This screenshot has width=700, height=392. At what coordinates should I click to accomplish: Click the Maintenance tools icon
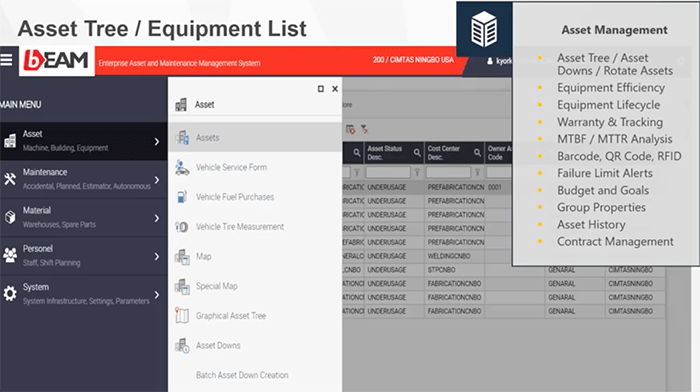click(10, 179)
